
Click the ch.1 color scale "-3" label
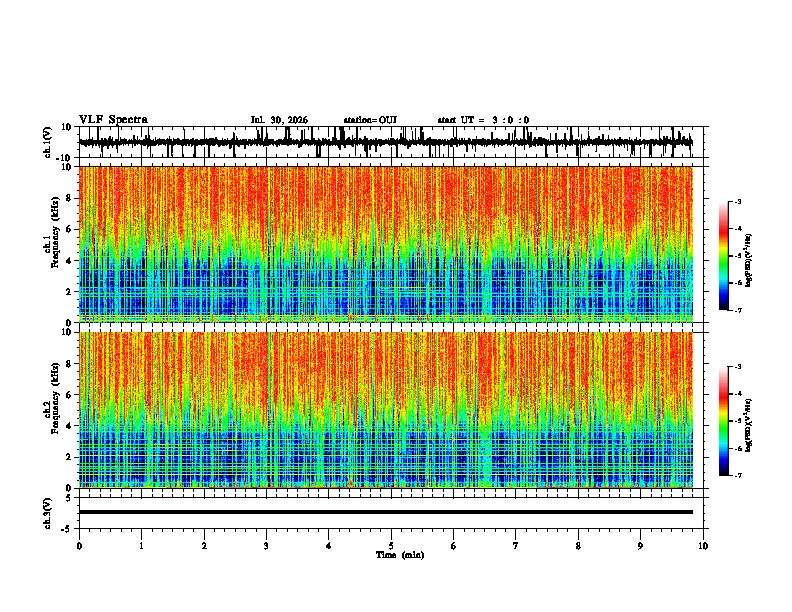pos(738,201)
